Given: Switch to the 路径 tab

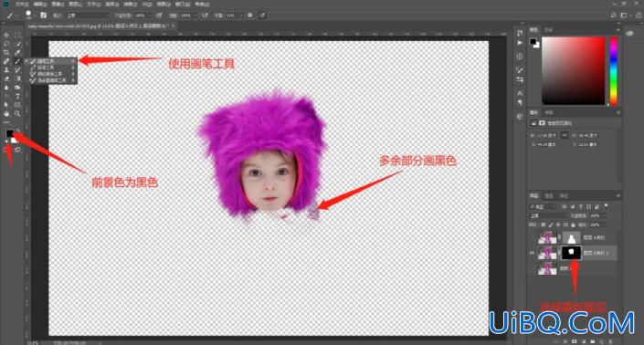Looking at the screenshot, I should click(564, 195).
